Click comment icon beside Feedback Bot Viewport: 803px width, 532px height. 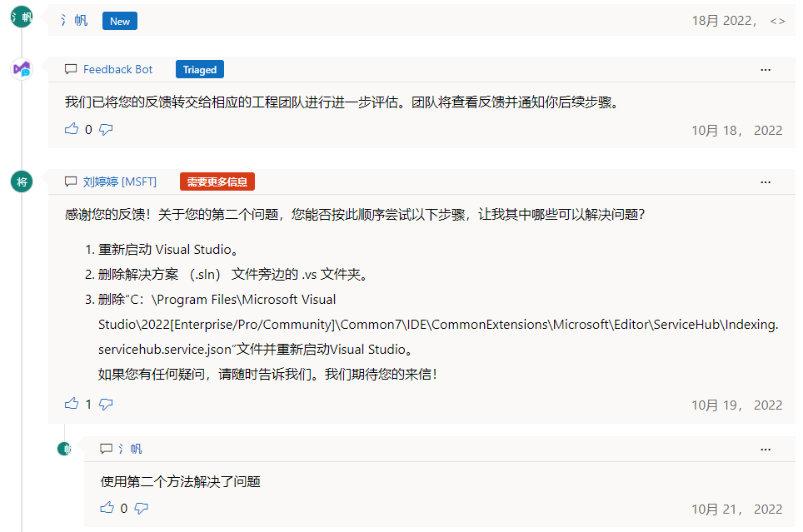coord(71,69)
